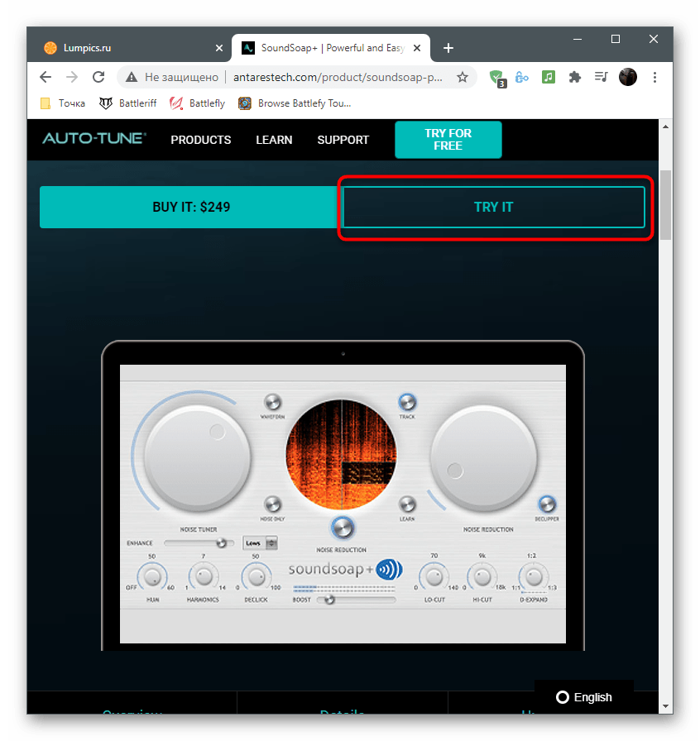Select the SoundSoap+ tab

(331, 48)
